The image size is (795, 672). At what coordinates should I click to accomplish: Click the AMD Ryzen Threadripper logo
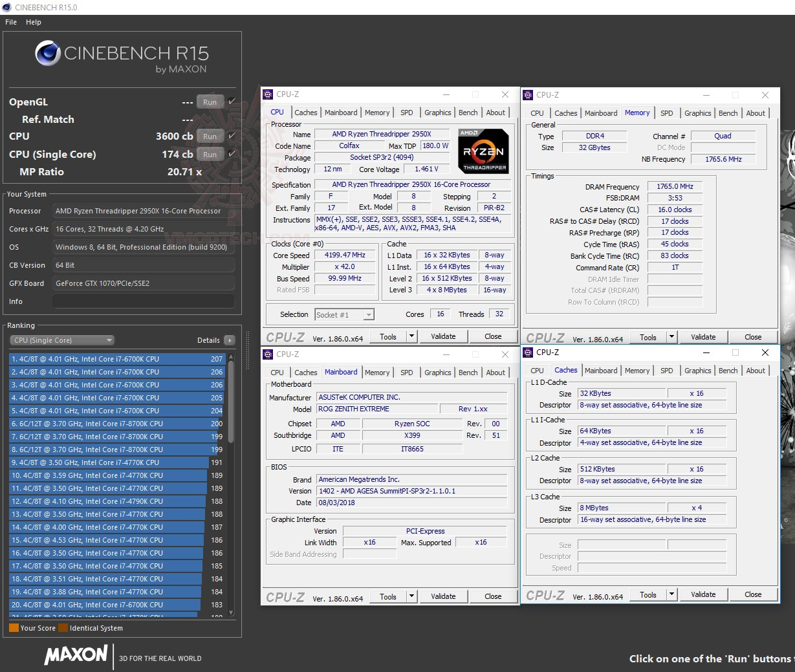tap(483, 151)
